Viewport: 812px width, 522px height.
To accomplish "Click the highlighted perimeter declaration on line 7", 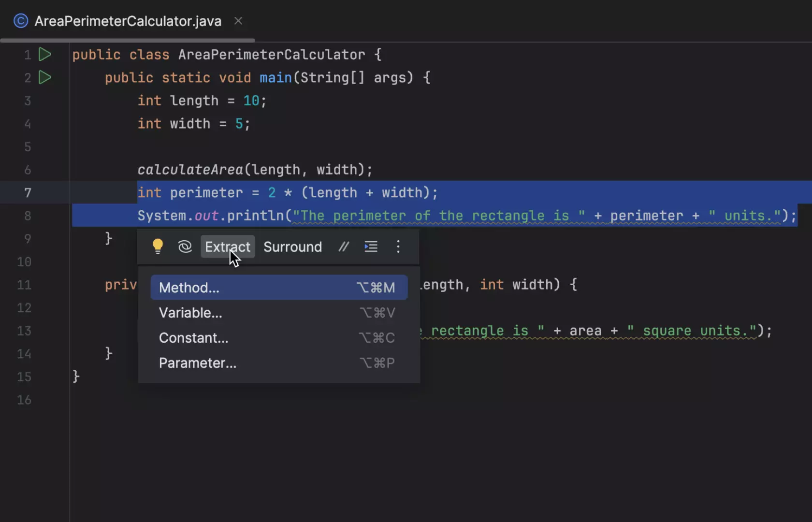I will (207, 192).
